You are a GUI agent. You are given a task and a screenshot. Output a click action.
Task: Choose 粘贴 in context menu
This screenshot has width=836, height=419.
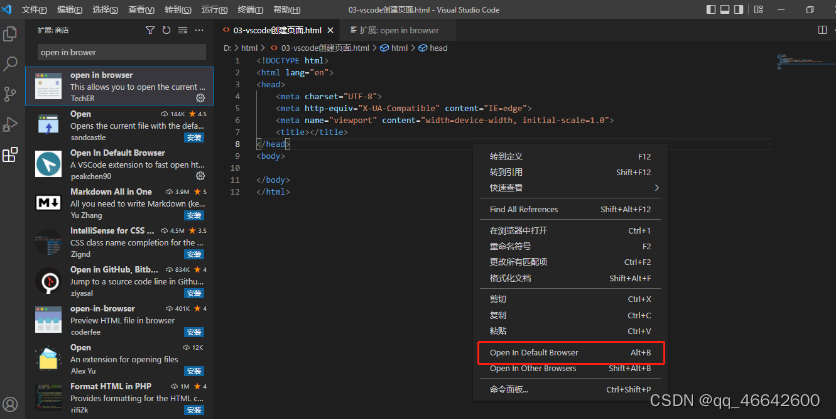pyautogui.click(x=570, y=331)
